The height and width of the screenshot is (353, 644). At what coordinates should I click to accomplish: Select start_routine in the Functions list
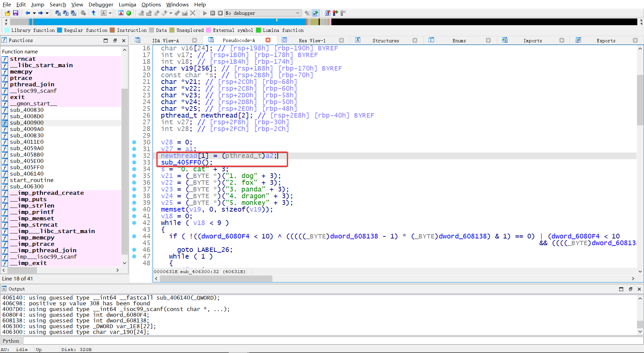(32, 180)
